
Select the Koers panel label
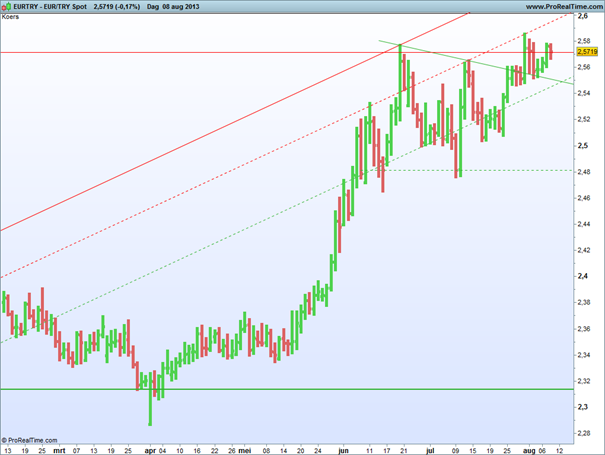point(14,18)
